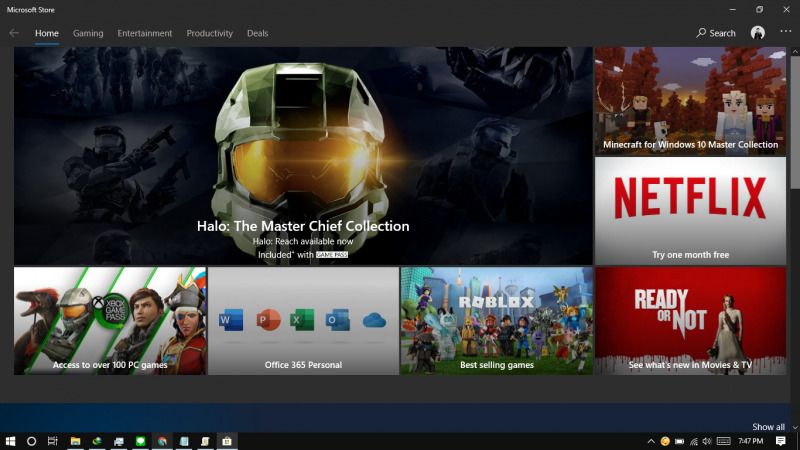Click the Game Pass badge under Halo
The height and width of the screenshot is (450, 800).
click(x=332, y=255)
